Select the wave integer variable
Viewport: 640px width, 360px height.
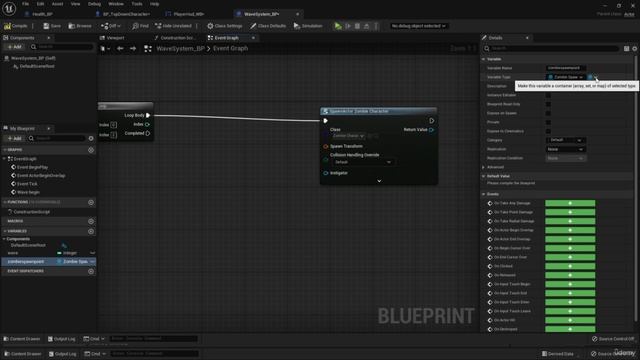(49, 253)
